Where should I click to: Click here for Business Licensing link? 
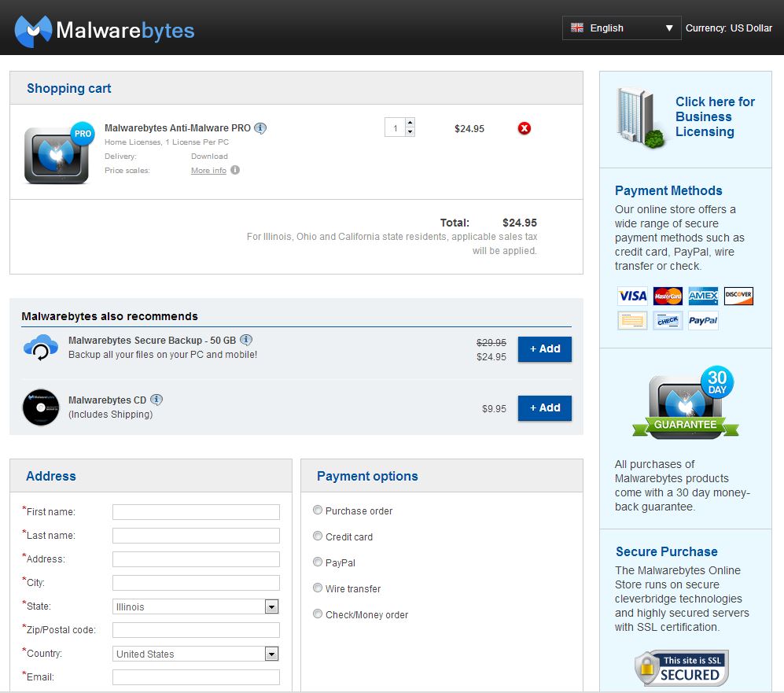pos(715,116)
